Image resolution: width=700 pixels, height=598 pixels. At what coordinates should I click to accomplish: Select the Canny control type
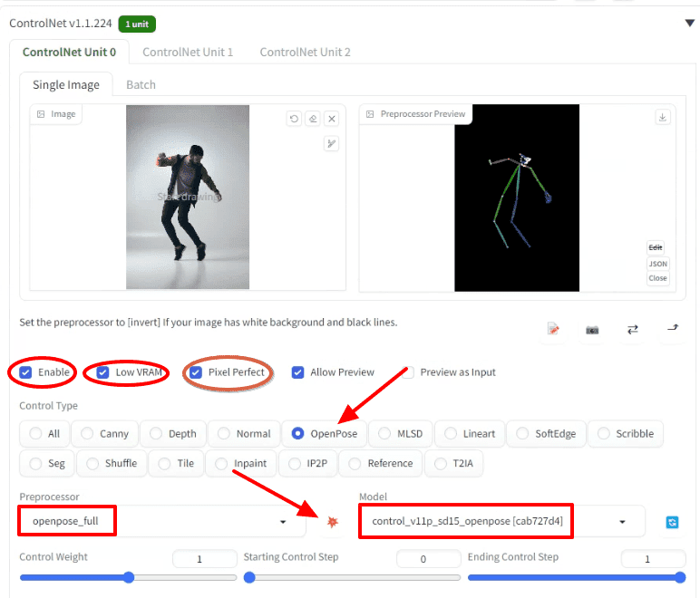click(x=103, y=434)
